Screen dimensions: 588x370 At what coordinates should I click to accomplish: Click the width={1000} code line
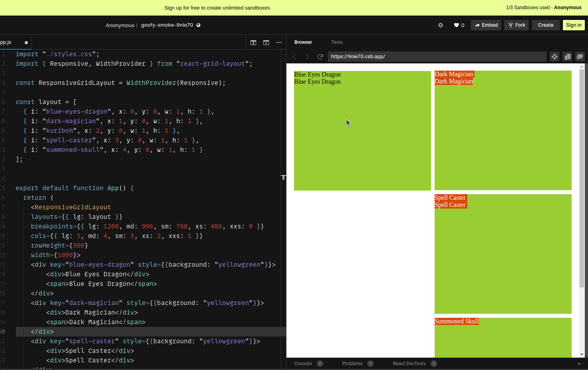click(x=56, y=255)
